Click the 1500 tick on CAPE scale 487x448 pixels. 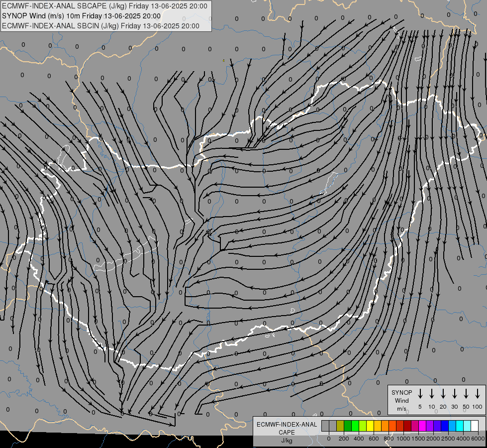click(x=418, y=439)
